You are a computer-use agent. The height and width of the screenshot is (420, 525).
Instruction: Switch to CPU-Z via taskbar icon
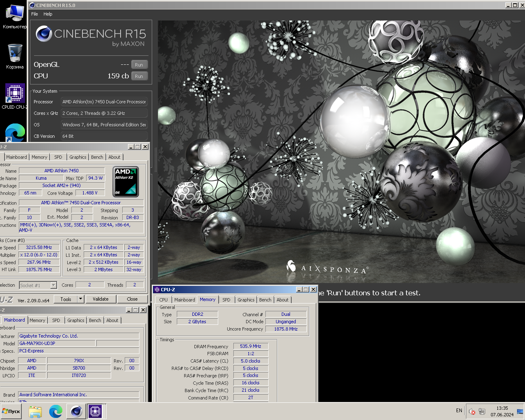(x=95, y=411)
